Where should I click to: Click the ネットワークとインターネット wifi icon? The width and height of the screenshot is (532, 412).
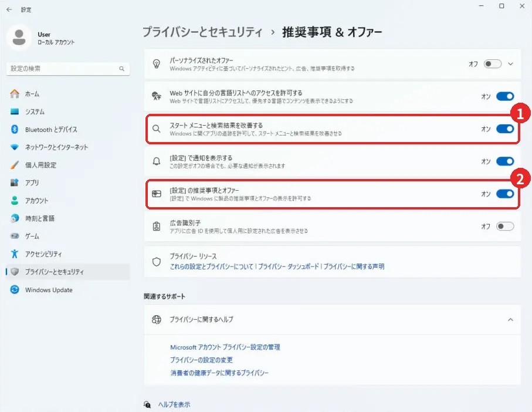coord(15,147)
